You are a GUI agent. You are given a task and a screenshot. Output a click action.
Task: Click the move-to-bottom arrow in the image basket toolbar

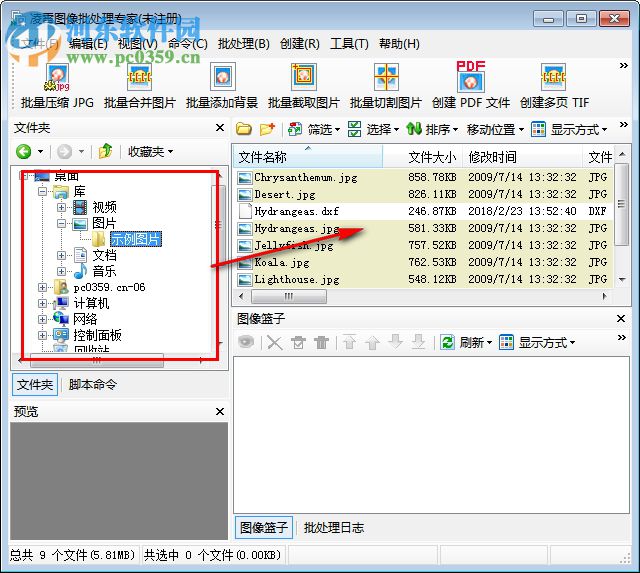pos(418,342)
